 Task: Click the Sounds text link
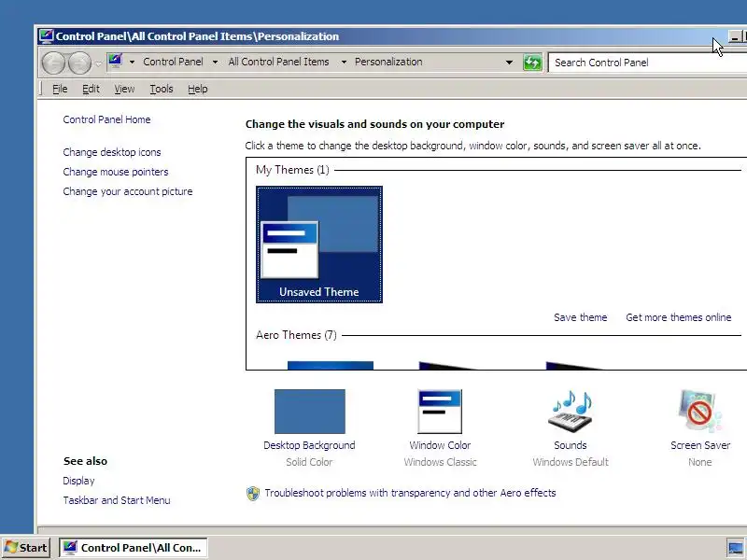pyautogui.click(x=571, y=445)
